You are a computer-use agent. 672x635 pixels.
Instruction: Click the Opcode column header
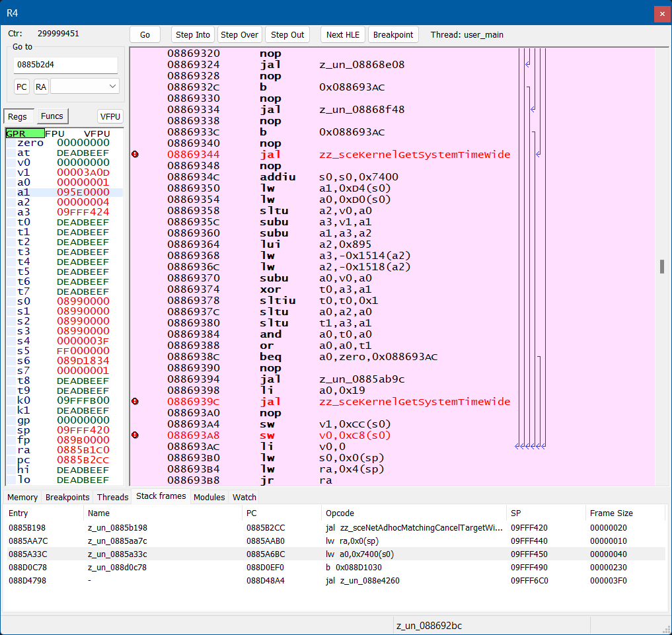coord(414,513)
